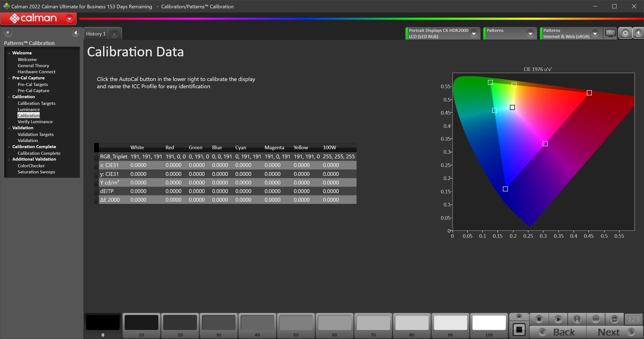This screenshot has width=644, height=339.
Task: Go to Hardware Connect step
Action: (36, 72)
